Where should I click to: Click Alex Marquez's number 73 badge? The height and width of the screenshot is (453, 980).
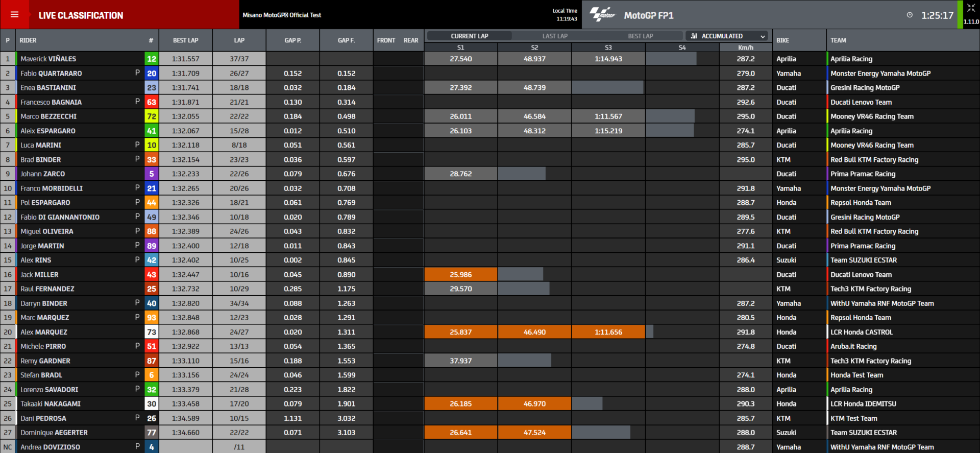pyautogui.click(x=152, y=332)
